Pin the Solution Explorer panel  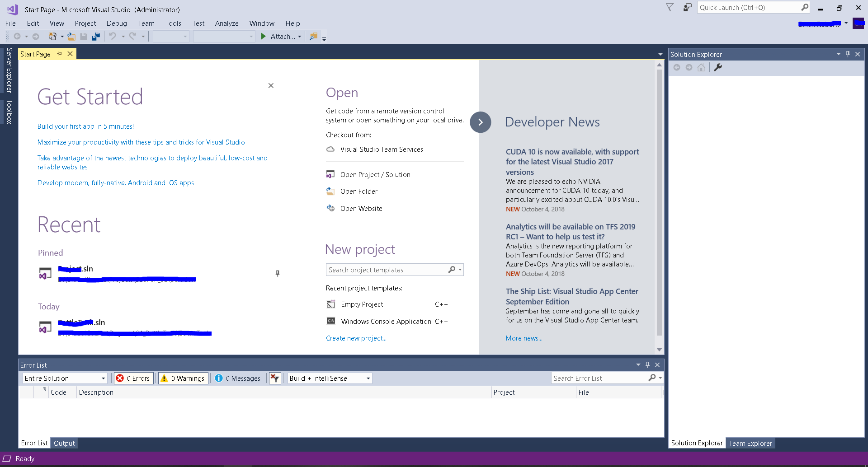point(848,54)
